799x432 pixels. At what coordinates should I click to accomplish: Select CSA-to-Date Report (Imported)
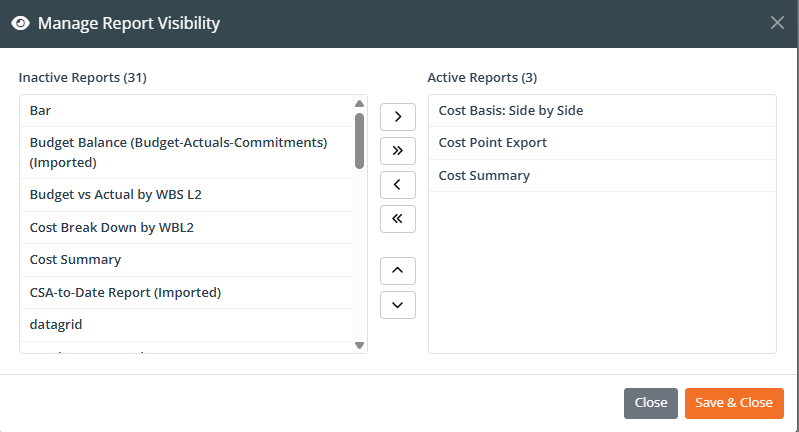(x=186, y=292)
